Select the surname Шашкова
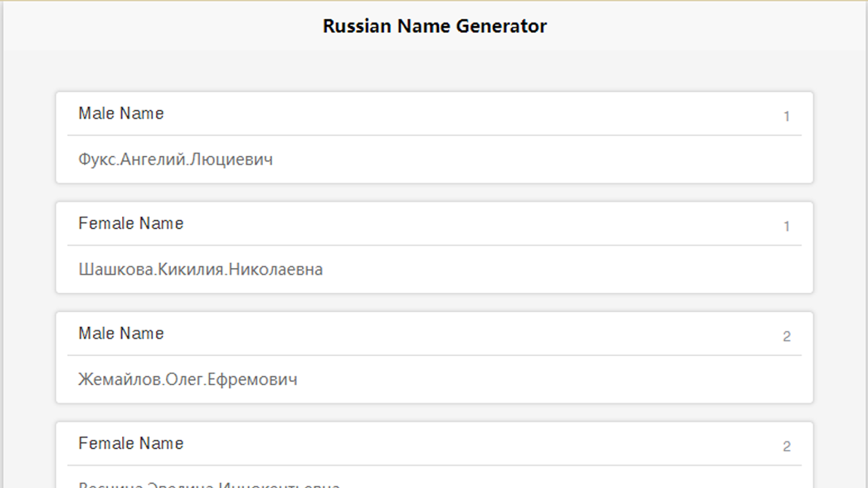Image resolution: width=868 pixels, height=488 pixels. point(115,270)
